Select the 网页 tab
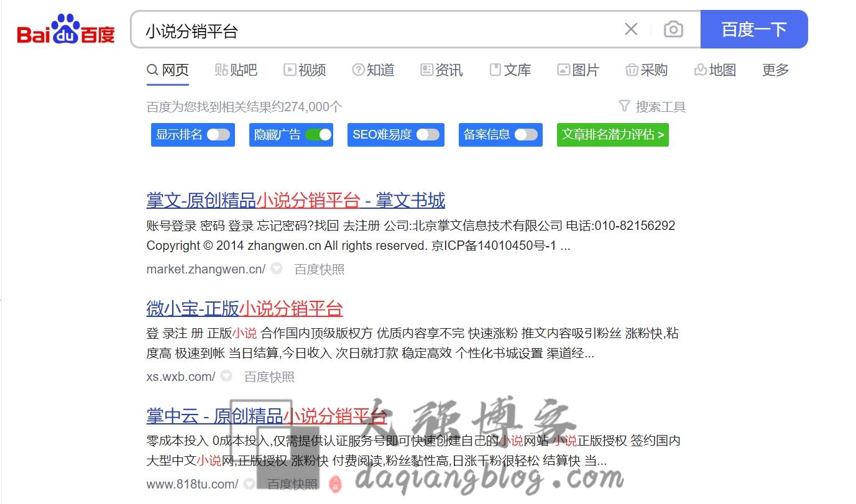The height and width of the screenshot is (504, 856). coord(168,70)
